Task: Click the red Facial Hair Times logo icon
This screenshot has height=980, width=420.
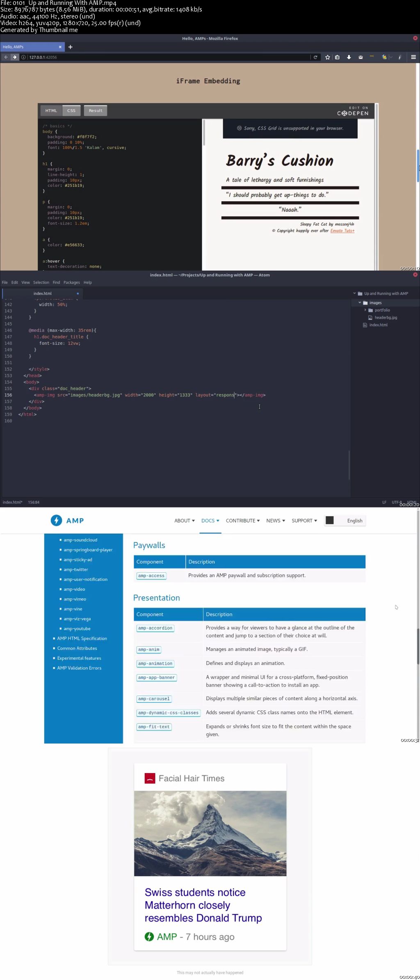Action: coord(150,778)
